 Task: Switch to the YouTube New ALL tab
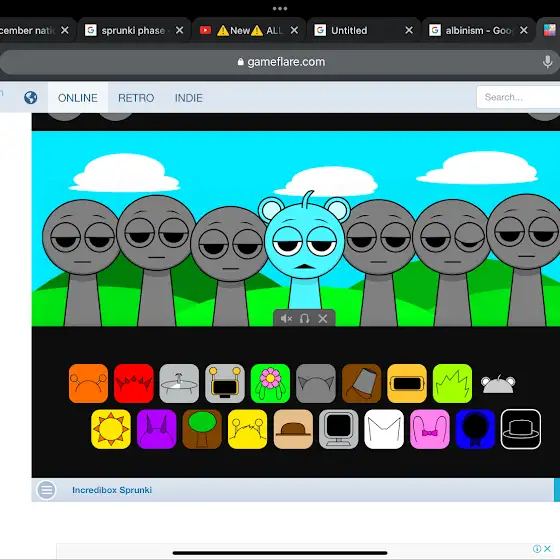(248, 30)
